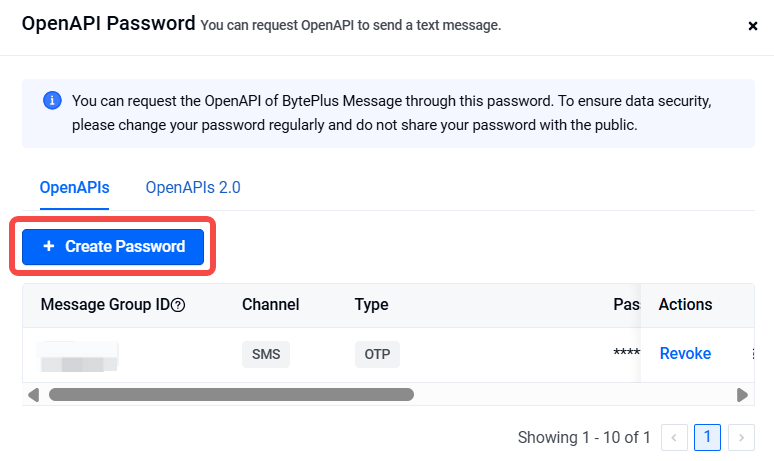Click the blurred Message Group ID value
Viewport: 774px width, 461px height.
[78, 356]
